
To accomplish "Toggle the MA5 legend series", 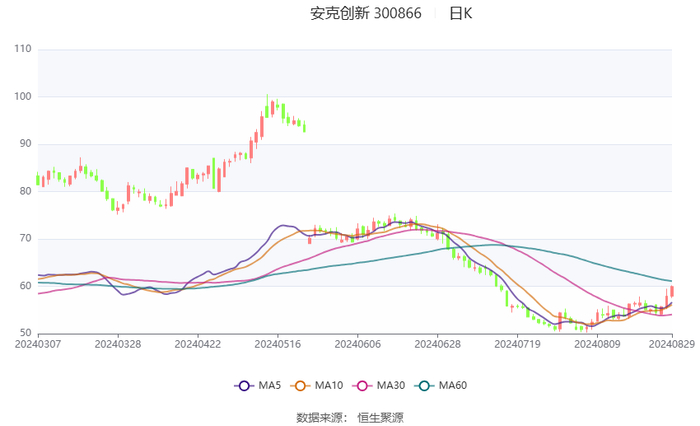I will coord(258,385).
